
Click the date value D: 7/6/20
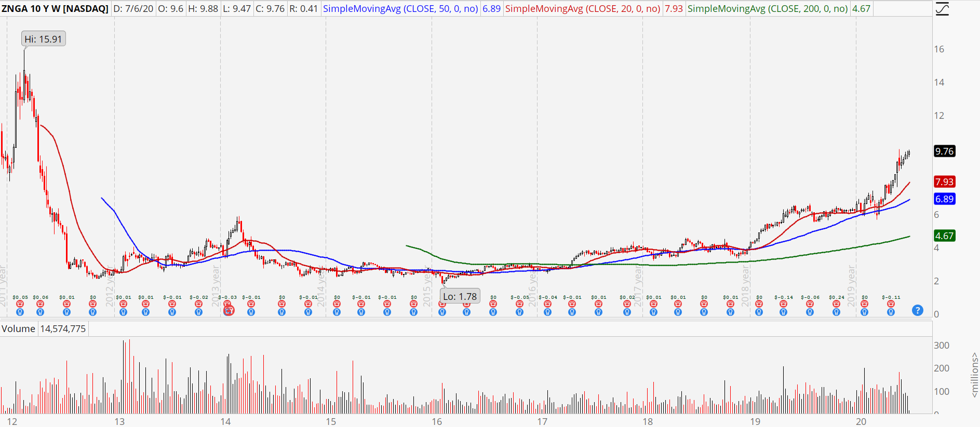133,9
